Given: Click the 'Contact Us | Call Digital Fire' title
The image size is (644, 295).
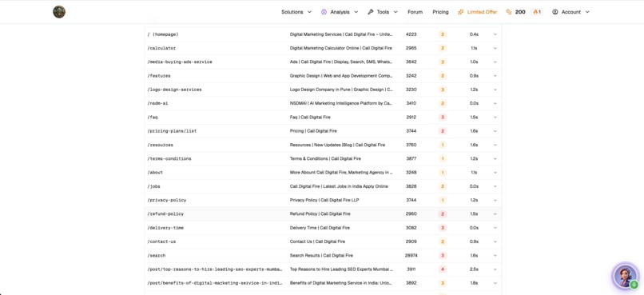Looking at the screenshot, I should pyautogui.click(x=317, y=241).
